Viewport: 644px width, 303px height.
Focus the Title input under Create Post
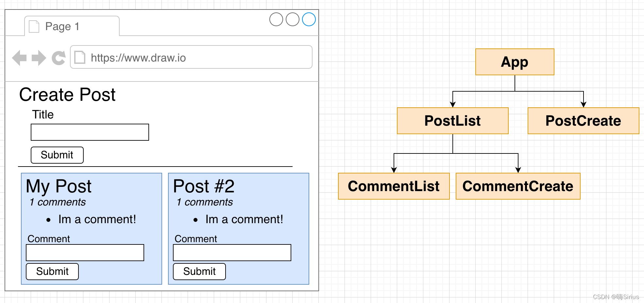90,132
